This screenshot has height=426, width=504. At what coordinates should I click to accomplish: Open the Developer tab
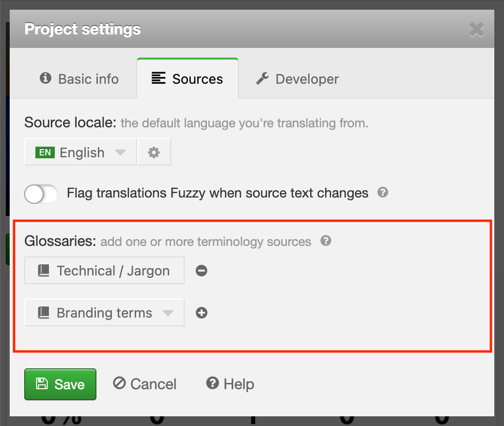click(298, 79)
